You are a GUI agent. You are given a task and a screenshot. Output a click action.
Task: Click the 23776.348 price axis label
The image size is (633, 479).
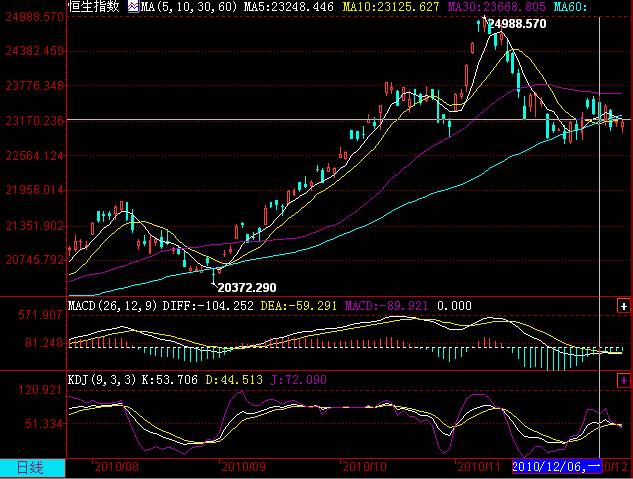35,86
